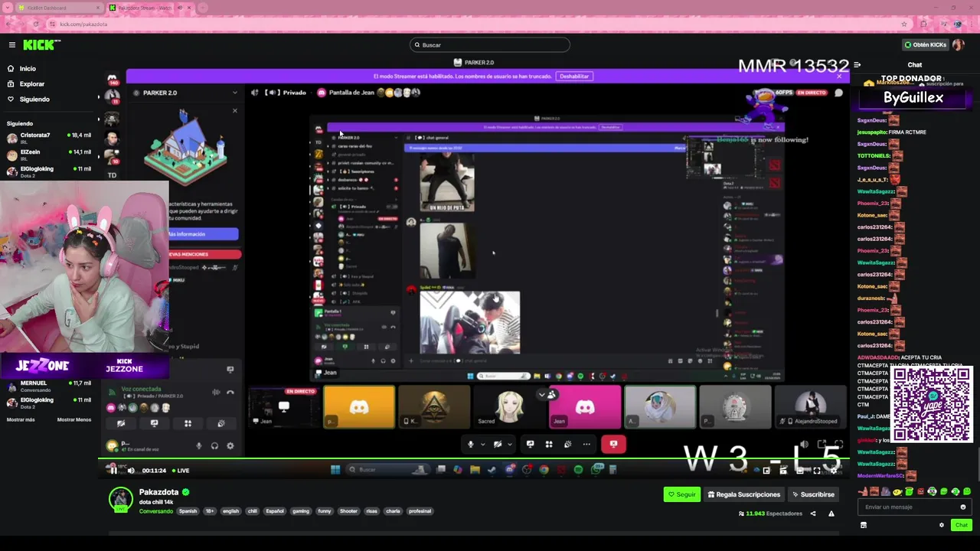Click Deshabilitar in the streamer mode banner
Image resolution: width=980 pixels, height=551 pixels.
pyautogui.click(x=574, y=77)
